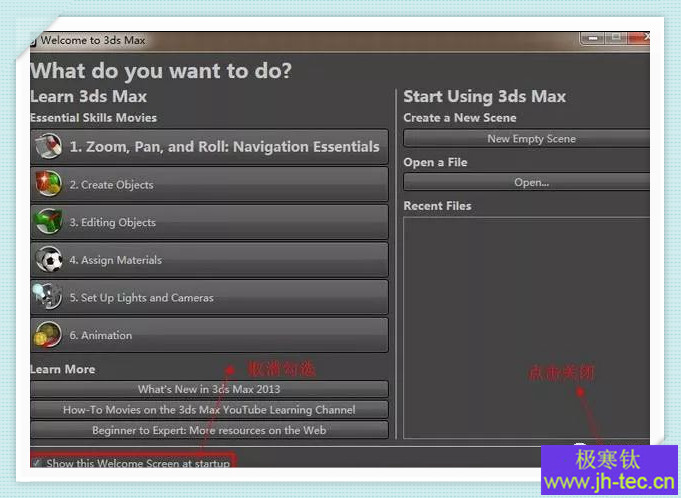681x498 pixels.
Task: Click the green Editing Objects icon
Action: [49, 221]
